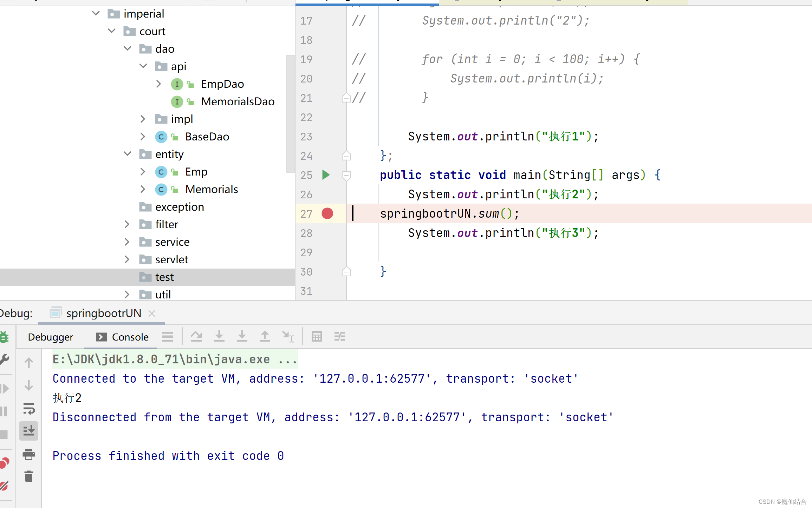Click the println("执行3") code line
The height and width of the screenshot is (508, 812).
[504, 233]
